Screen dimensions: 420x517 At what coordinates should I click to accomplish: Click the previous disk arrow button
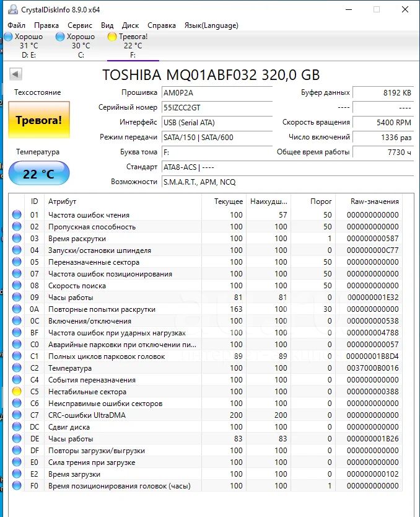(x=15, y=74)
